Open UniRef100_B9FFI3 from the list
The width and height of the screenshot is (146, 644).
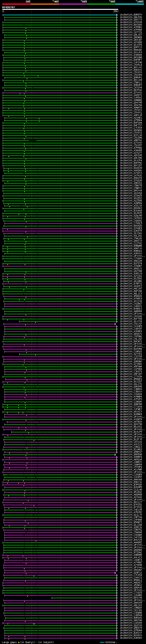131,47
